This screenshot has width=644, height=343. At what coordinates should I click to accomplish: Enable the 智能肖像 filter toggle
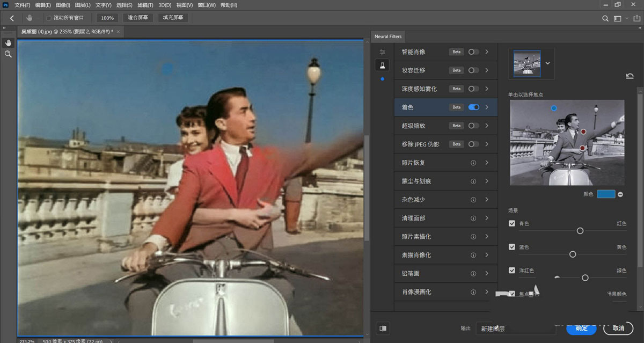point(473,52)
